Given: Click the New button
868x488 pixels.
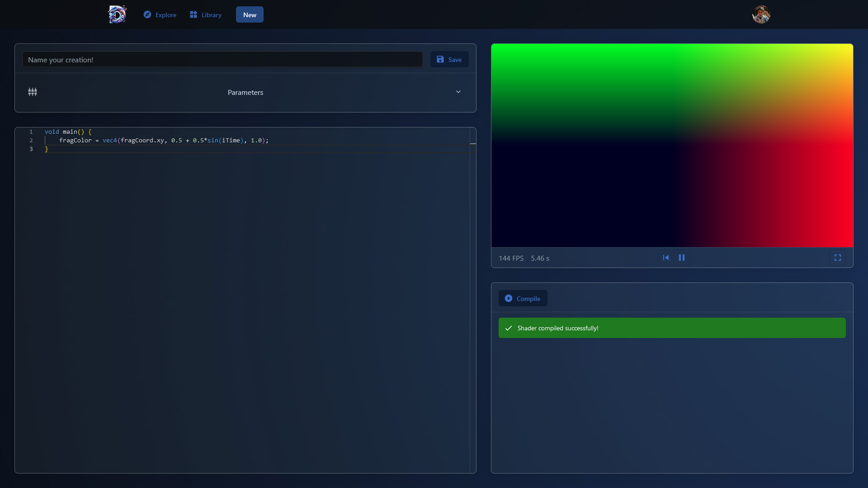Looking at the screenshot, I should tap(249, 14).
